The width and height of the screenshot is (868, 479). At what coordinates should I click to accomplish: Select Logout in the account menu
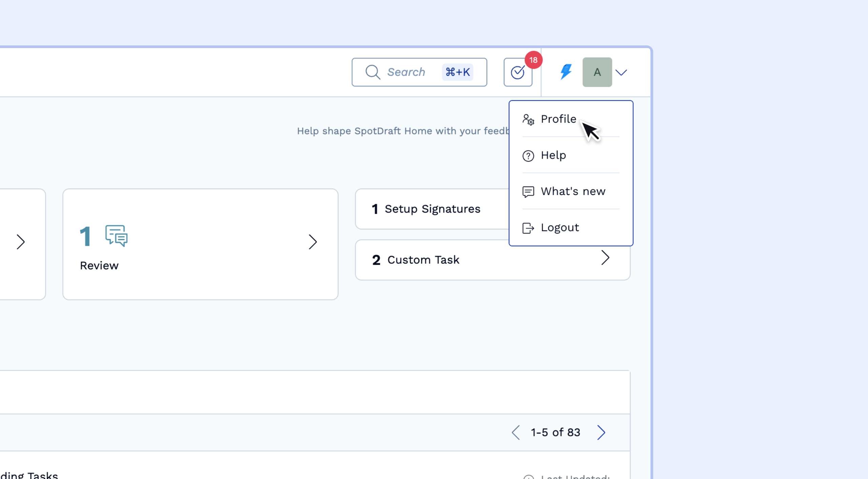(560, 228)
